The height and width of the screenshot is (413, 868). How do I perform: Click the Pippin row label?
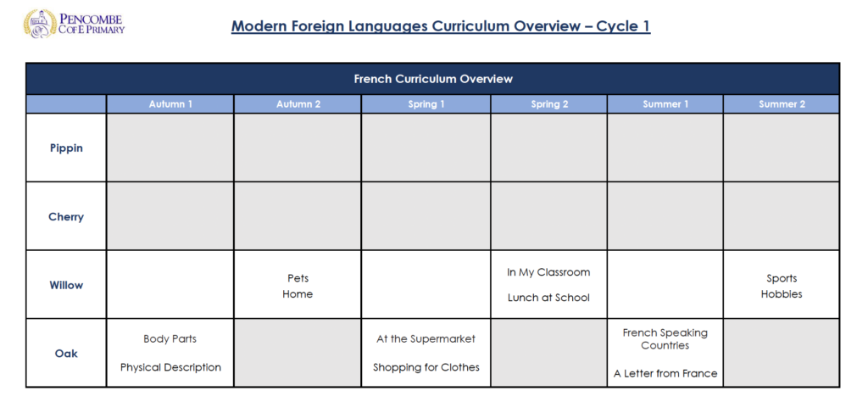66,148
